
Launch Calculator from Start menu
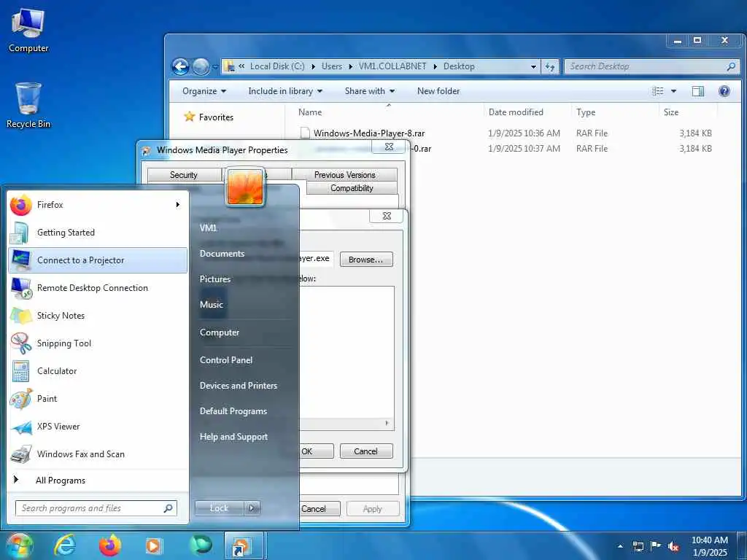(98, 371)
